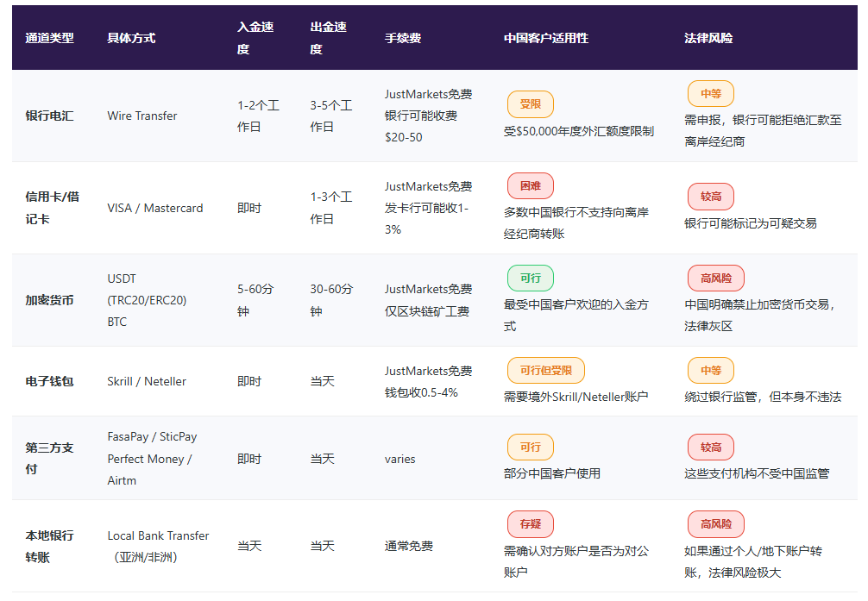Select the 第三方支付 row label
868x601 pixels.
pos(49,458)
